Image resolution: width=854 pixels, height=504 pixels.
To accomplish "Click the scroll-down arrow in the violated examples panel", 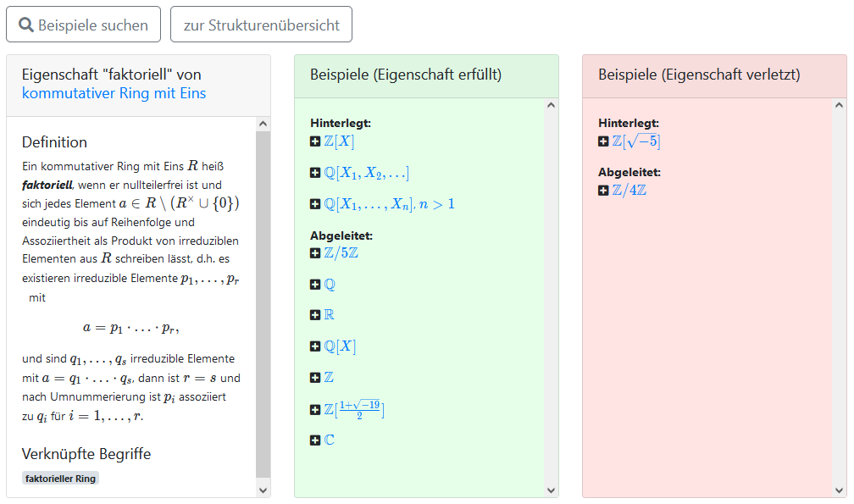I will click(839, 490).
